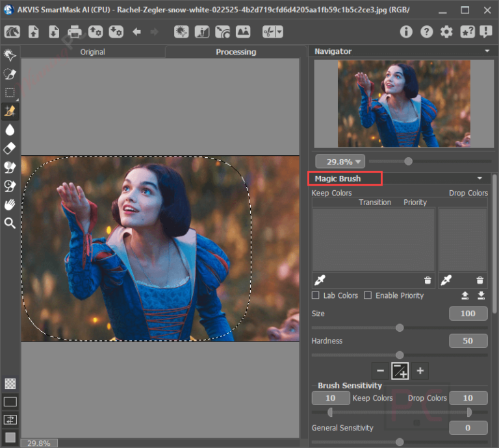Screen dimensions: 499x448
Task: Save preset with down-arrow gear icon
Action: click(x=116, y=32)
